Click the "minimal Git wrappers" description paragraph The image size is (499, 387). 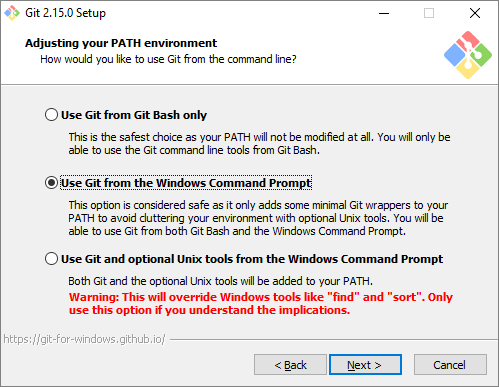(258, 218)
